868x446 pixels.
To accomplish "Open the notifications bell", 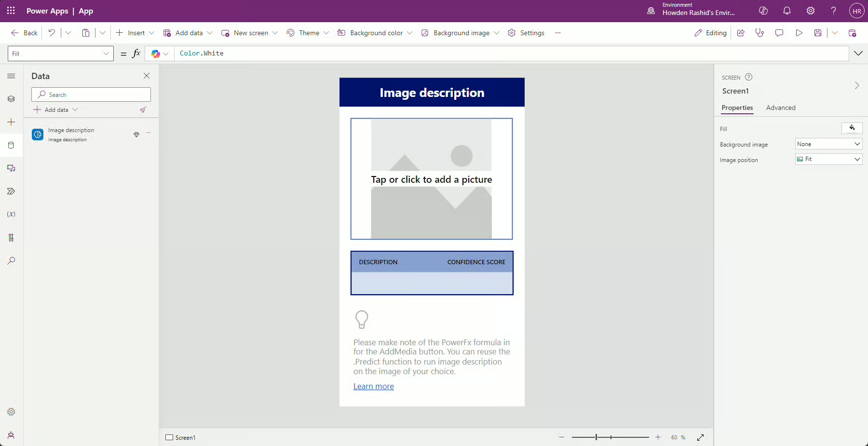I will point(787,11).
